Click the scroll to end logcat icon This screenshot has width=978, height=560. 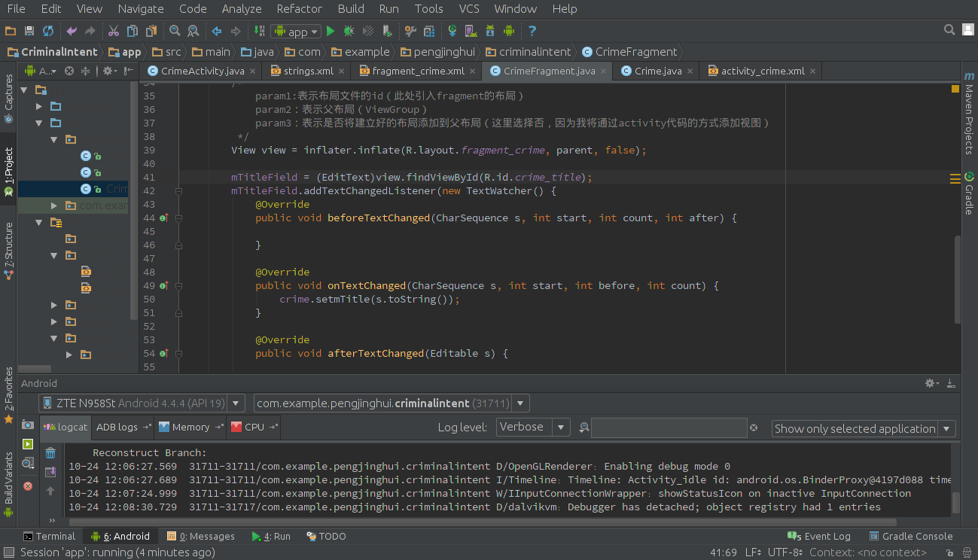(50, 472)
